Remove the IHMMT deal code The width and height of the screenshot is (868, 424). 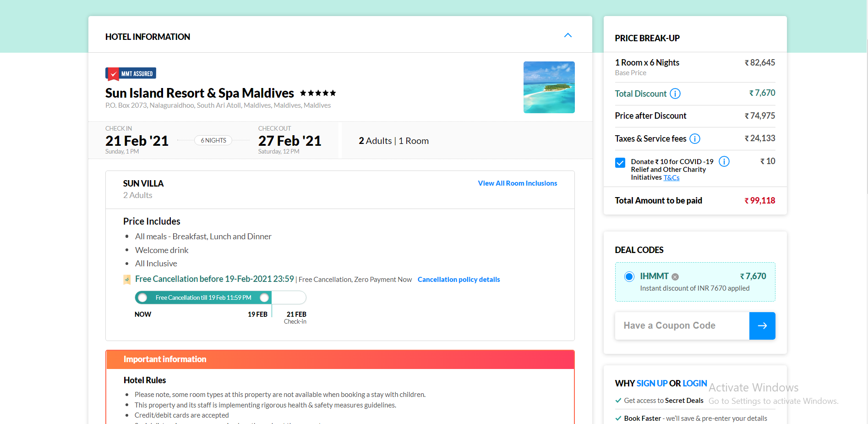(x=675, y=277)
